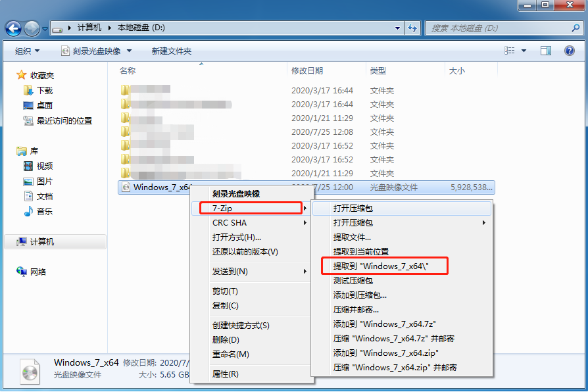
Task: Click the refresh icon next to address bar
Action: coord(411,28)
